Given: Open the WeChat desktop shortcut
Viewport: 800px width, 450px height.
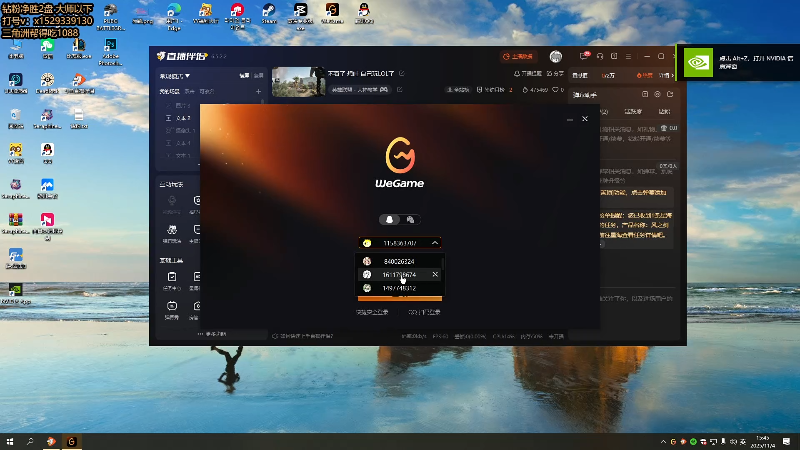Looking at the screenshot, I should click(x=47, y=49).
